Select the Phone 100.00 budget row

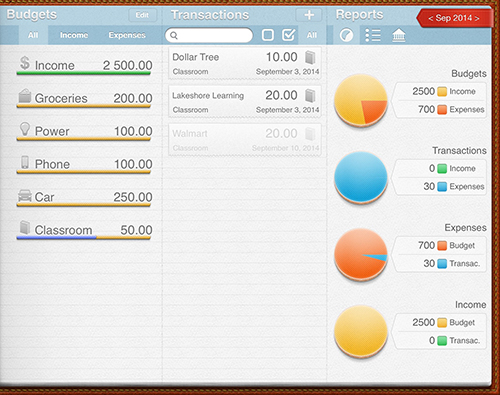84,164
